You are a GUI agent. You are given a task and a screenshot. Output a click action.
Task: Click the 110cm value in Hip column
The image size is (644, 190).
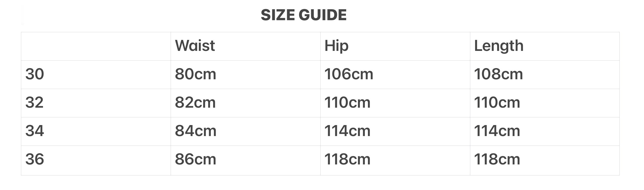347,103
